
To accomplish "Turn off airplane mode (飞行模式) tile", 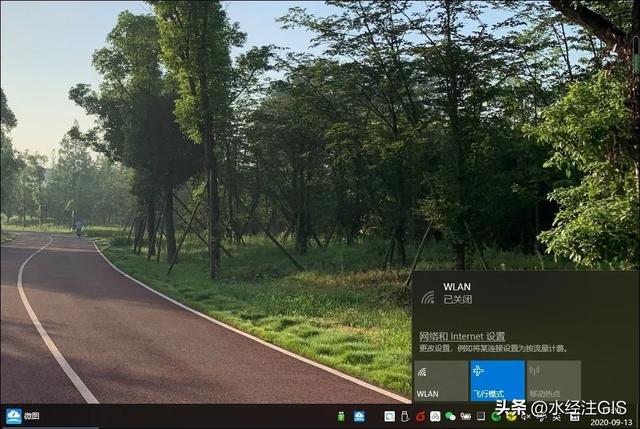I will click(498, 380).
